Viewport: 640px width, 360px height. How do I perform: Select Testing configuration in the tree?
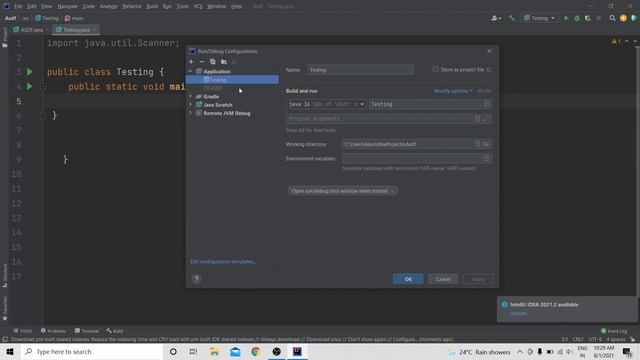click(x=232, y=80)
